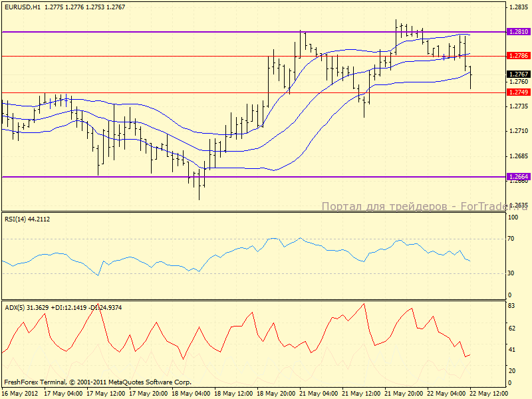This screenshot has width=532, height=399.
Task: Click the 18 May 12:00 time label
Action: (x=235, y=393)
